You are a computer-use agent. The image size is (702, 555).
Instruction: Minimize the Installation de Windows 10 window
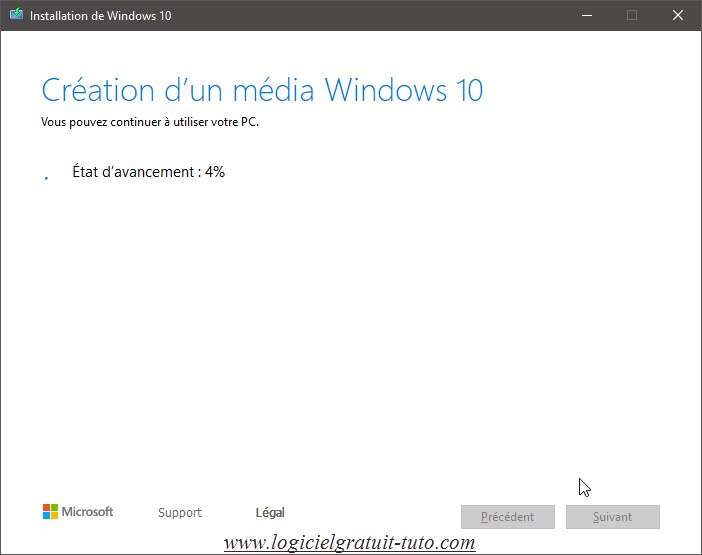click(x=587, y=15)
